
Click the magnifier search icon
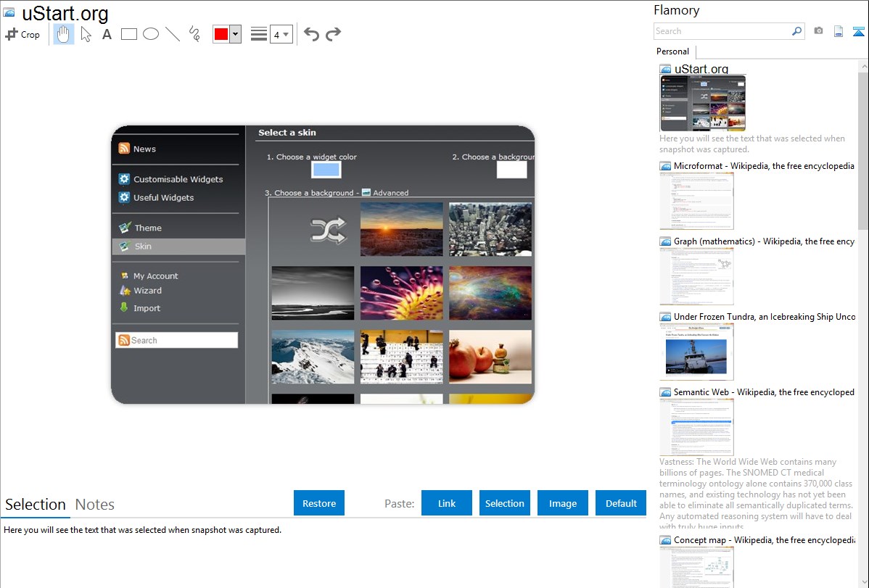pyautogui.click(x=796, y=31)
